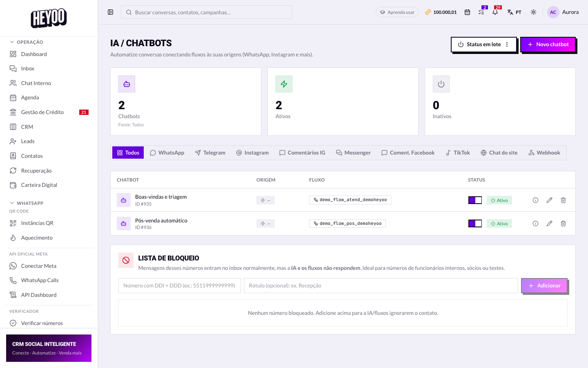Image resolution: width=588 pixels, height=368 pixels.
Task: Open the PT language selector
Action: click(514, 12)
